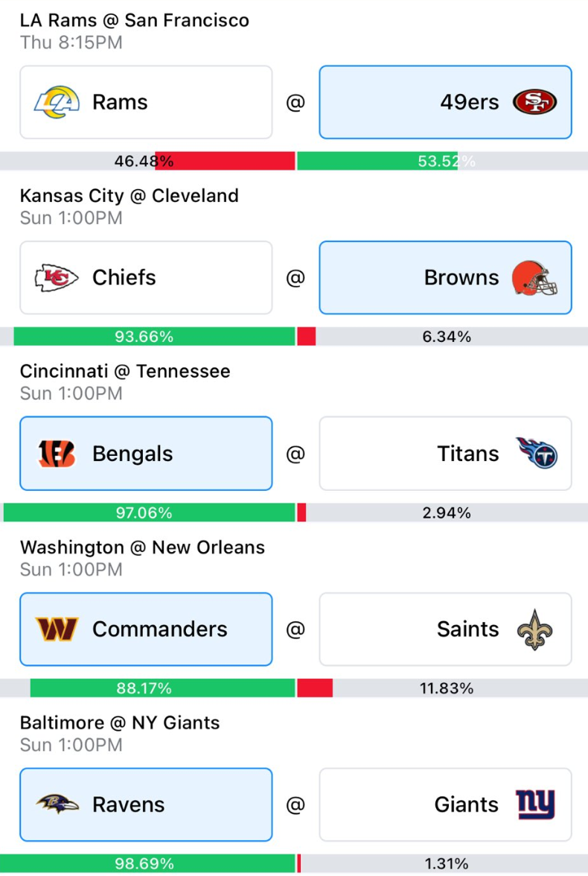Open Kansas City @ Cleveland matchup title

coord(130,196)
